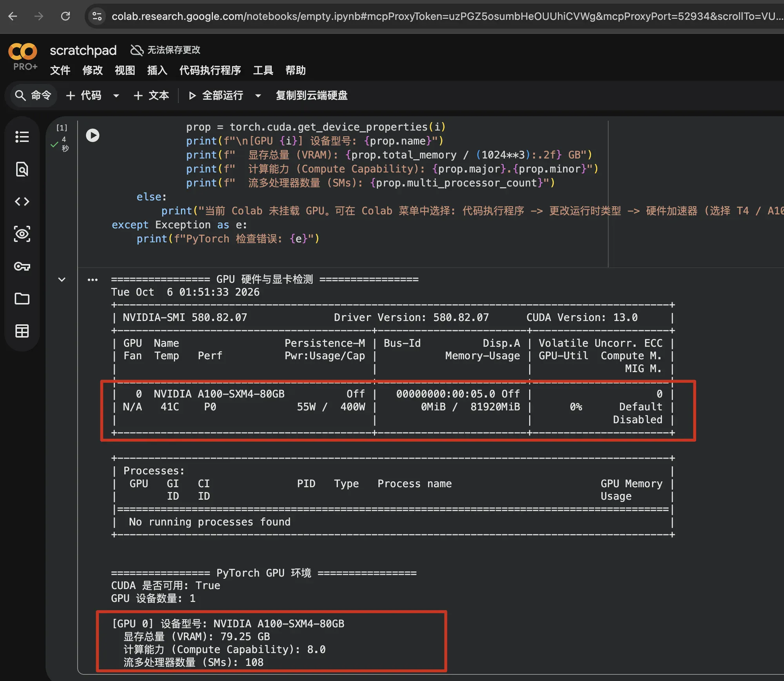
Task: Open the 帮助 menu
Action: pyautogui.click(x=296, y=71)
